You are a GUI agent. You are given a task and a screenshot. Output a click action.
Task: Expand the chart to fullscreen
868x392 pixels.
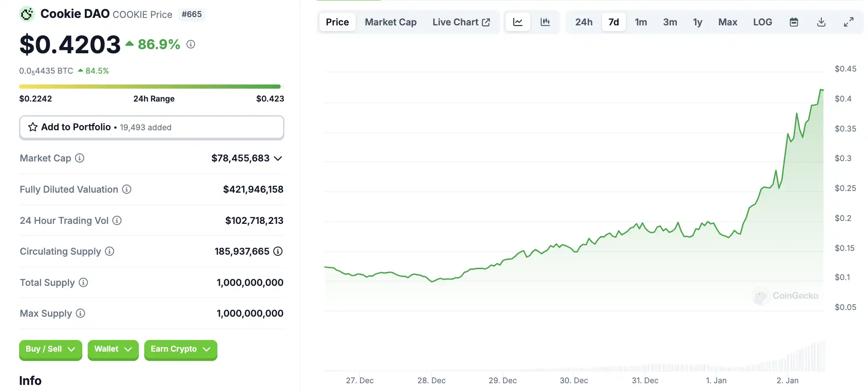point(848,22)
